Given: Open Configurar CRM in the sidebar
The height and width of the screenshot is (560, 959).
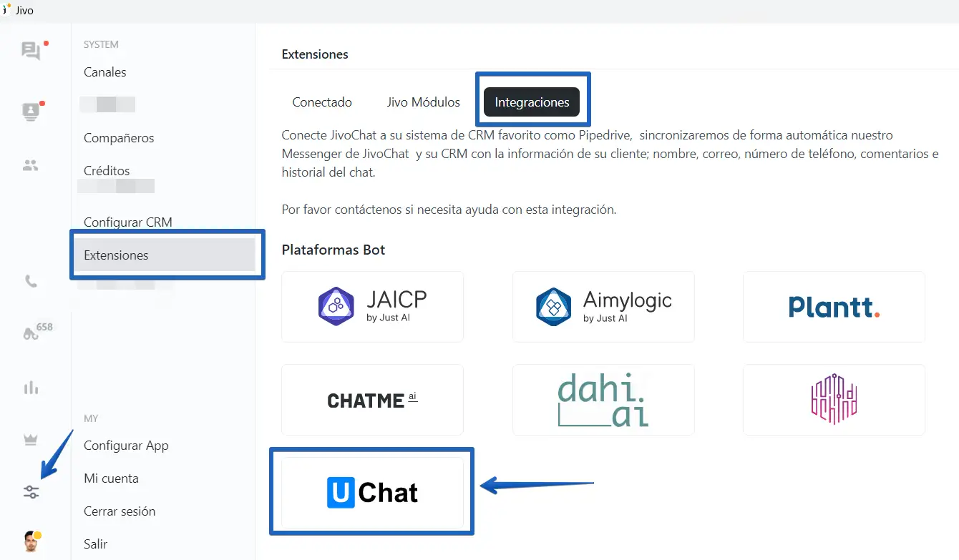Looking at the screenshot, I should (128, 222).
